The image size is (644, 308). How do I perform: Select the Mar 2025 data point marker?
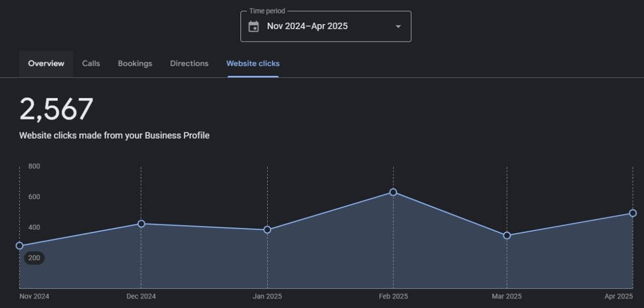[507, 236]
